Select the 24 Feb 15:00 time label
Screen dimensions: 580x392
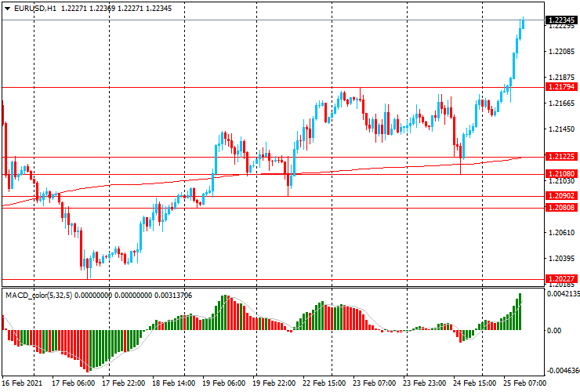[474, 383]
